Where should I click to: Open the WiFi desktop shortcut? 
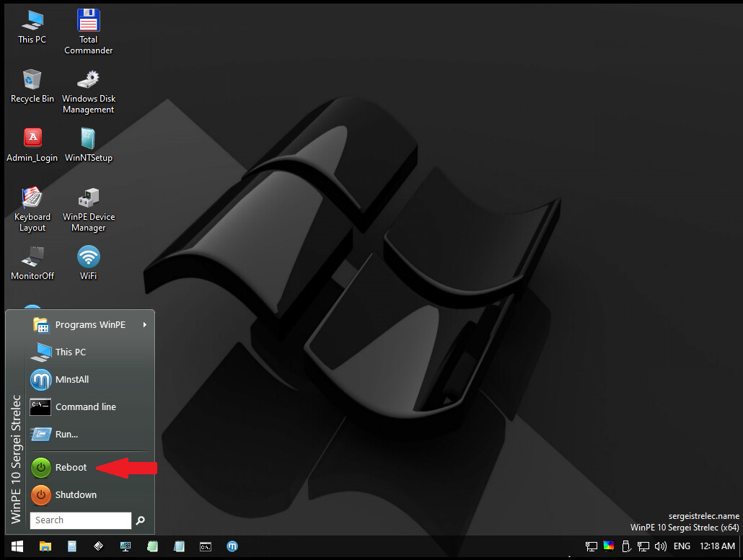click(89, 263)
